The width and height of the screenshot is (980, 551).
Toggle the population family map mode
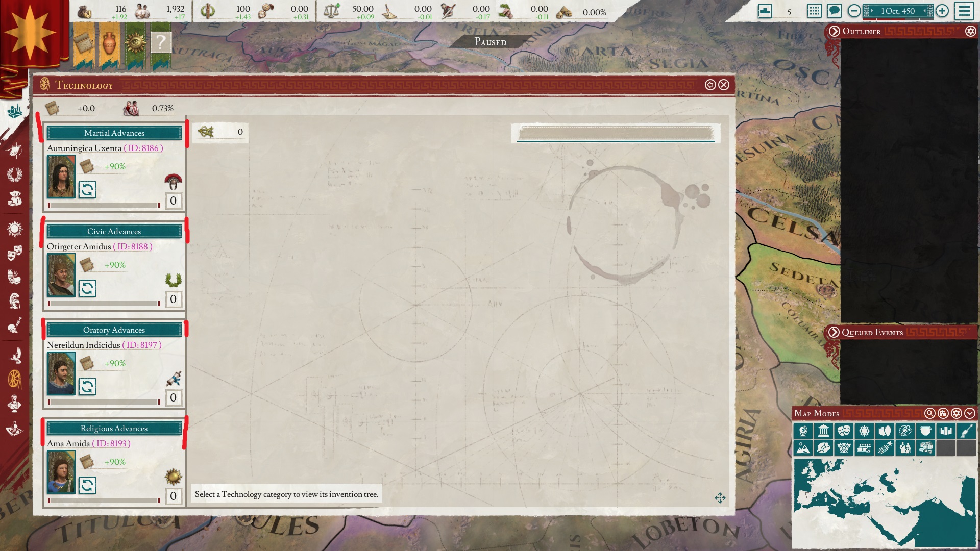point(905,448)
